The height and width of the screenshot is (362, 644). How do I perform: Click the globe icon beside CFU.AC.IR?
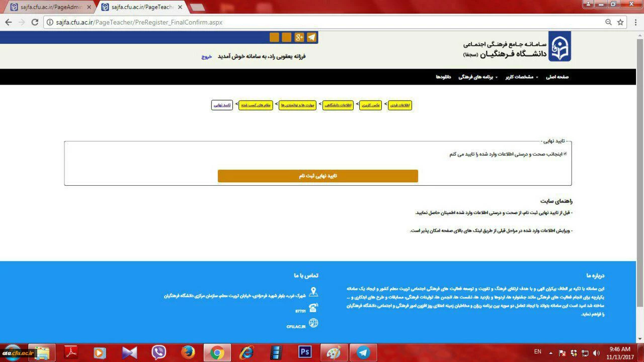(313, 323)
